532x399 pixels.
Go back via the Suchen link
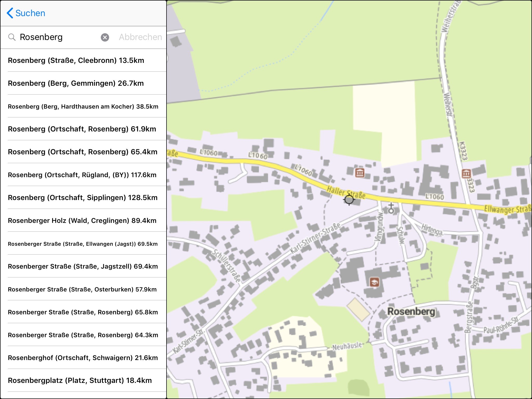(30, 13)
